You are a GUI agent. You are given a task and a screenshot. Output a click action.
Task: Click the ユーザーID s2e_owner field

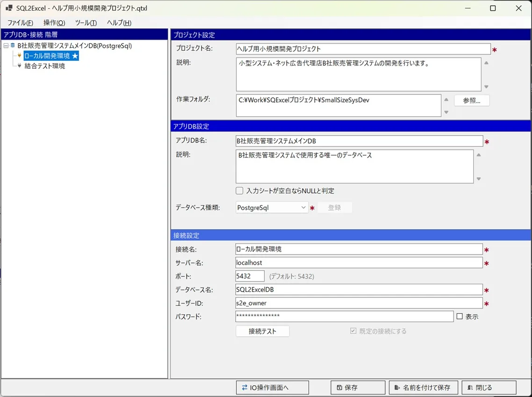point(359,303)
